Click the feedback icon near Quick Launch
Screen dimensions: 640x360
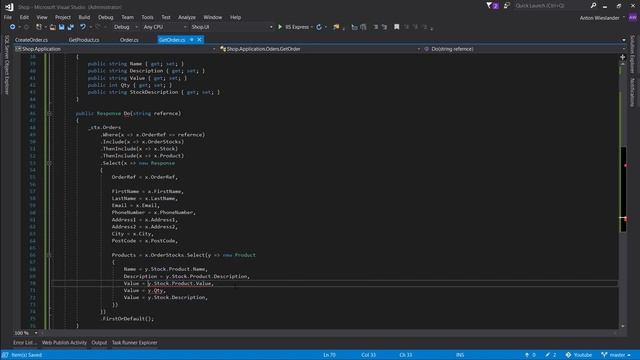point(507,6)
